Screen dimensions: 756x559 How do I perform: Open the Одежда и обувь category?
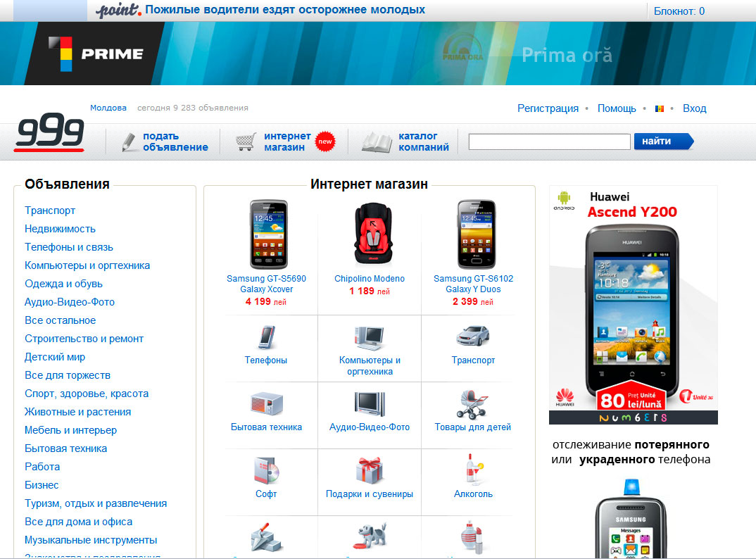pos(63,284)
